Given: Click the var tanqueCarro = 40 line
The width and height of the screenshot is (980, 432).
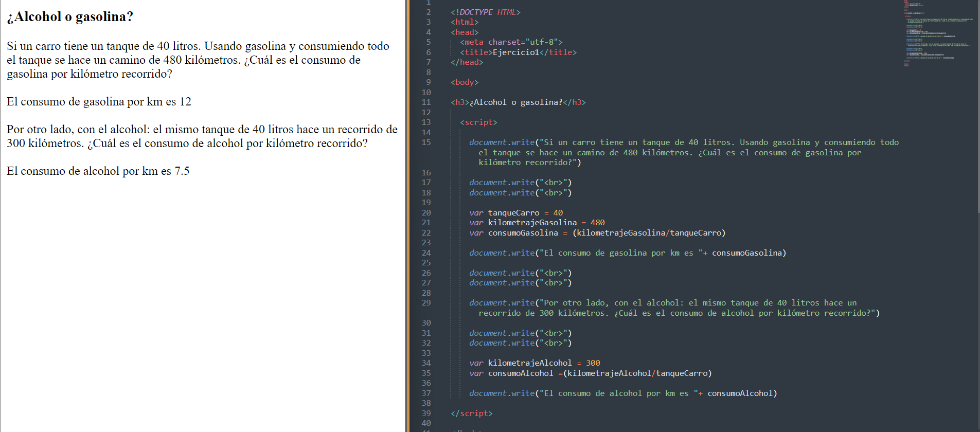Looking at the screenshot, I should coord(516,213).
